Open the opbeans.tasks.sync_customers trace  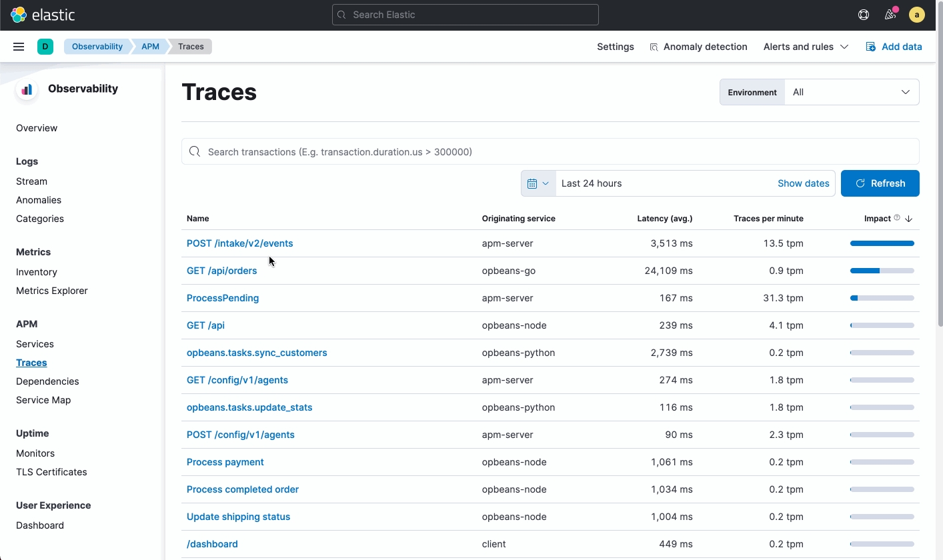[257, 353]
